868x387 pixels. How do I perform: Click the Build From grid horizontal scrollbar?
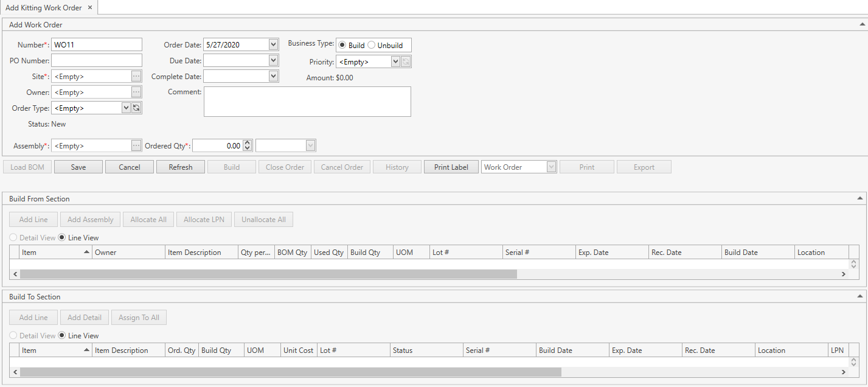click(x=268, y=274)
